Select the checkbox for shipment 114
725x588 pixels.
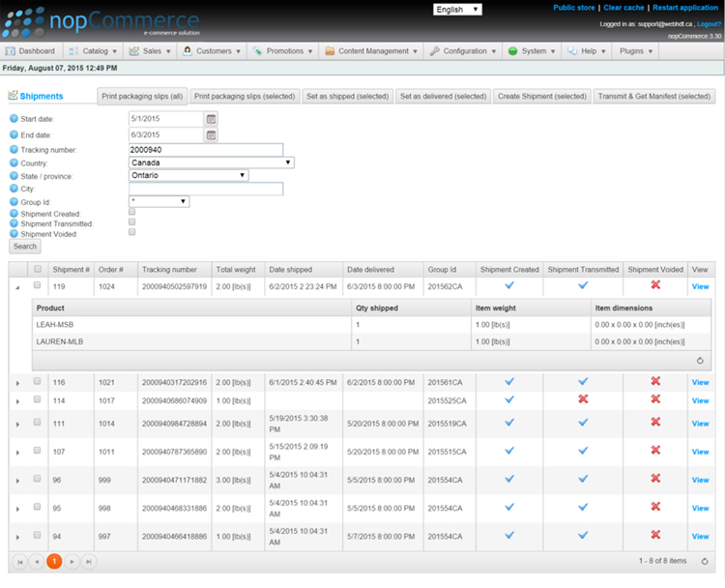coord(37,399)
